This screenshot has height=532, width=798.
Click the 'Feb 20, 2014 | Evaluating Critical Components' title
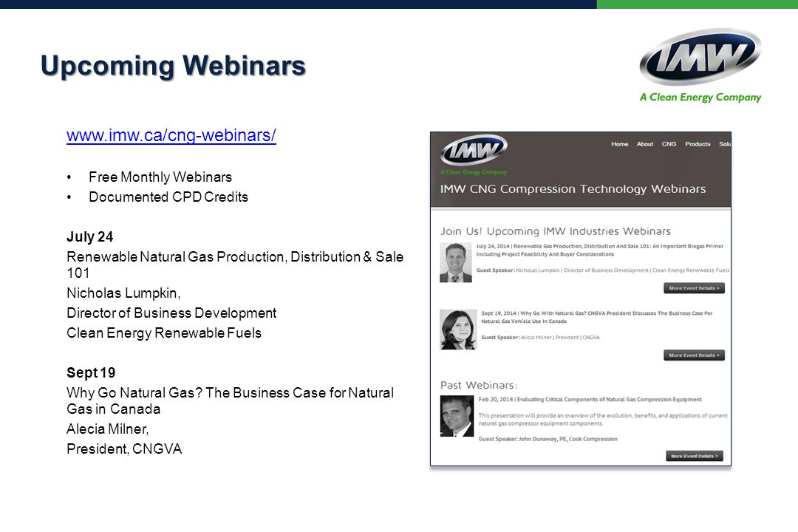[x=590, y=400]
